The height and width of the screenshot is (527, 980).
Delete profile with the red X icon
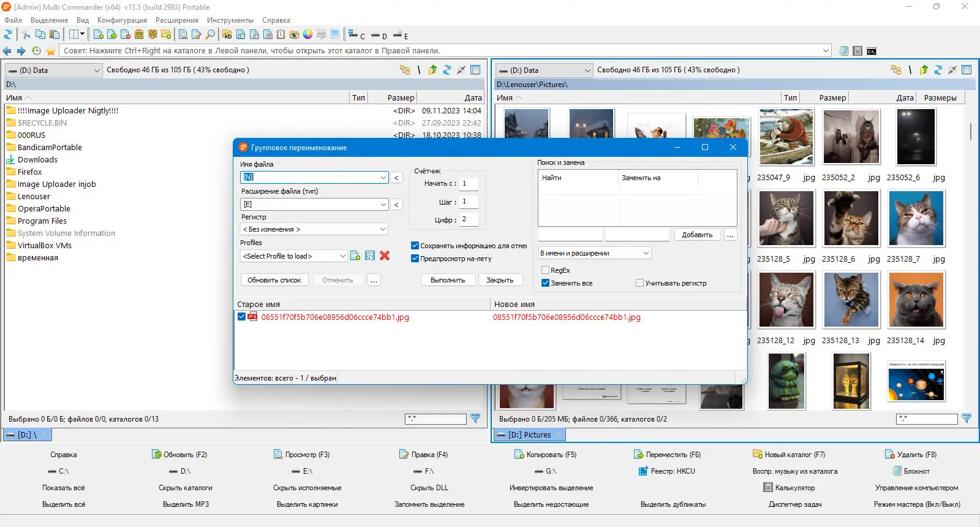[385, 256]
